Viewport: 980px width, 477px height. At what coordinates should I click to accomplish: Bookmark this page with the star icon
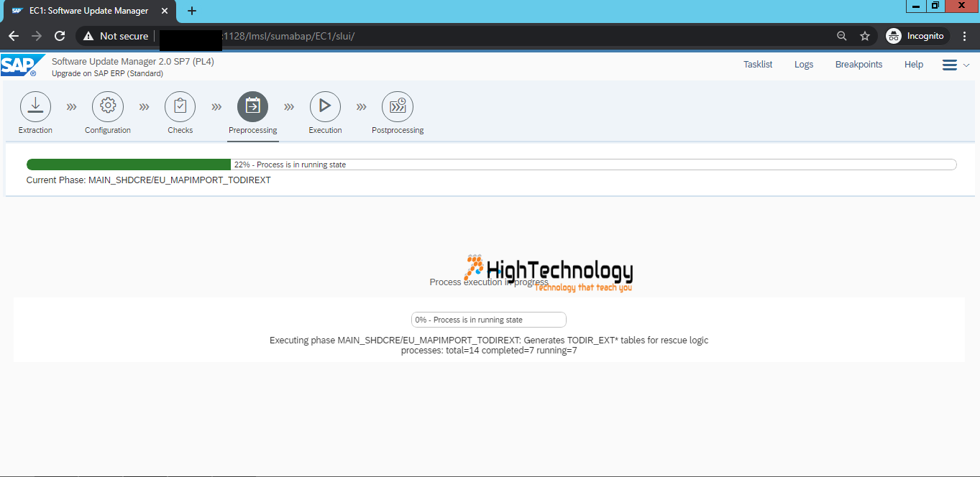865,36
